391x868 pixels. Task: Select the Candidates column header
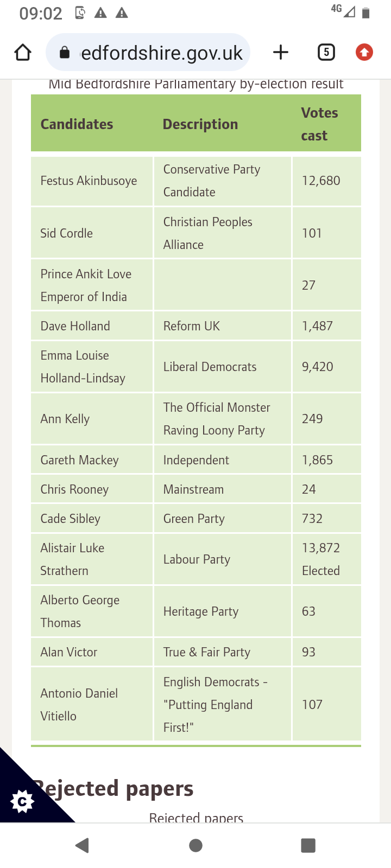pos(77,124)
